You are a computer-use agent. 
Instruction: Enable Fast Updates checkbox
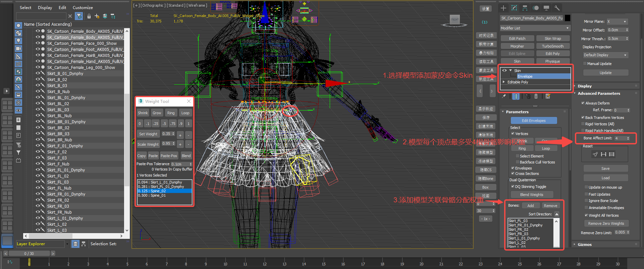coord(586,194)
